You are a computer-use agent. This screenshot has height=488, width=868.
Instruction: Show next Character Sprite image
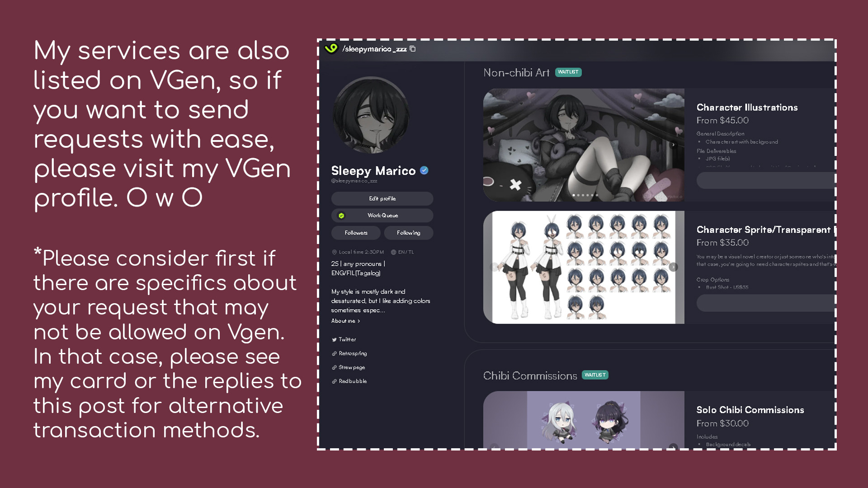pos(674,267)
